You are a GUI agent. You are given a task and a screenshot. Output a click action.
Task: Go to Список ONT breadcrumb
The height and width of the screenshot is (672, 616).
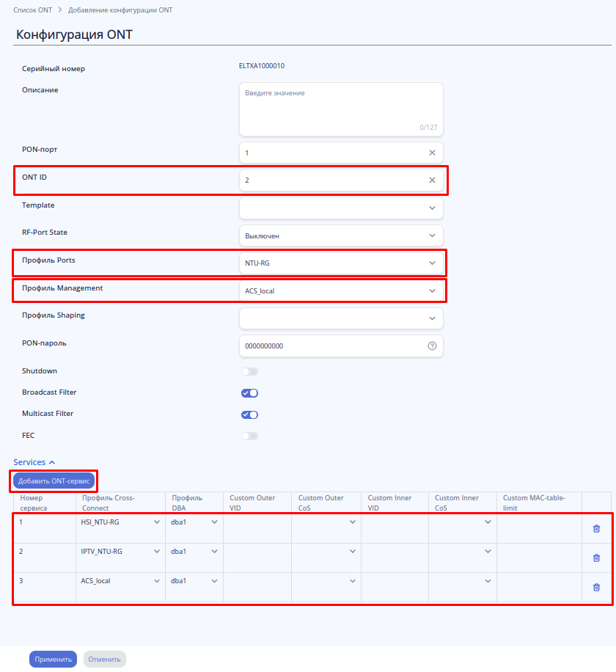click(x=32, y=11)
